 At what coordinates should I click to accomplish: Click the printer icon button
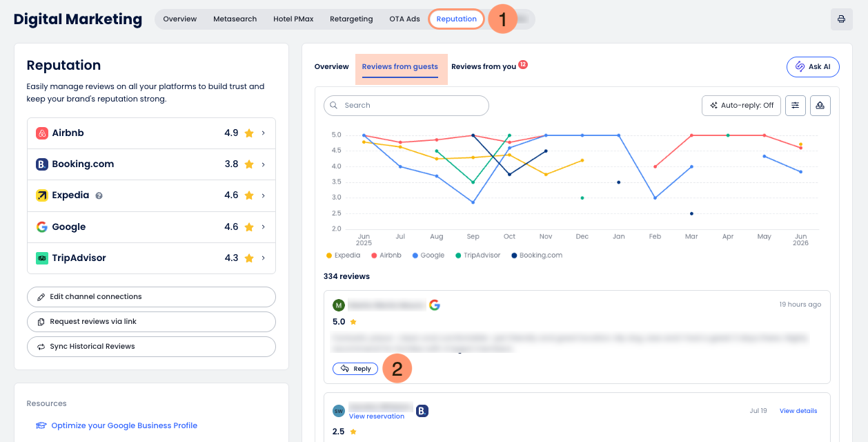click(841, 19)
